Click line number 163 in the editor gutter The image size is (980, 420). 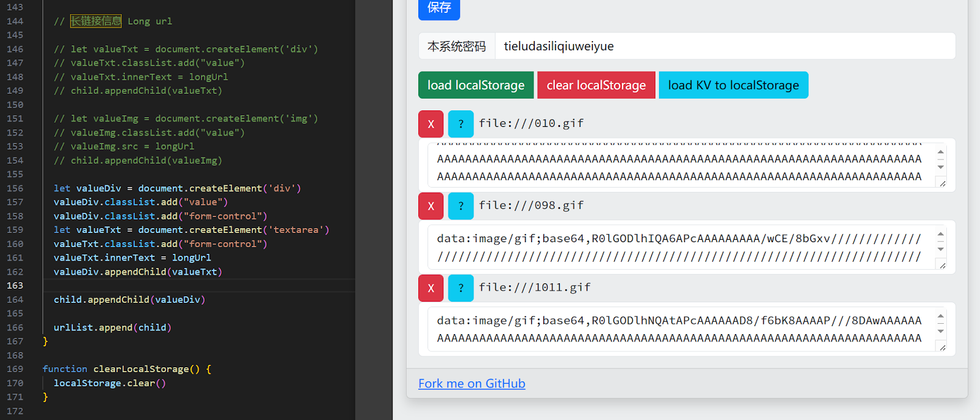coord(15,286)
